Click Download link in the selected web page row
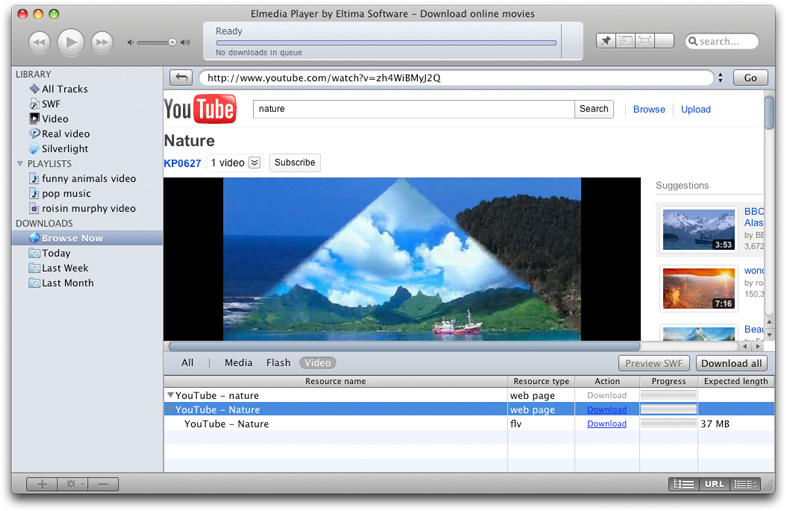 click(607, 410)
